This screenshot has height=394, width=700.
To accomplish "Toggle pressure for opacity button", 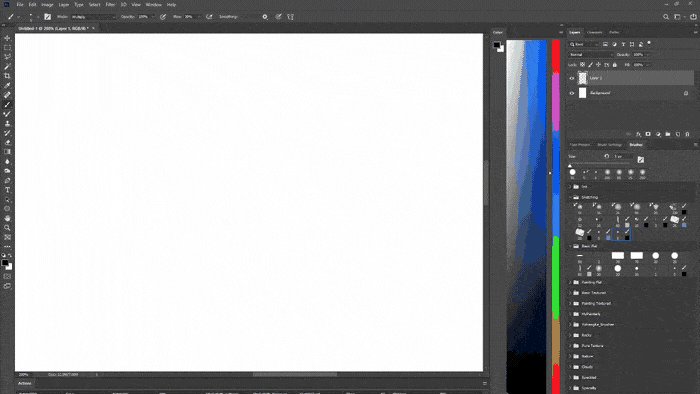I will [163, 17].
